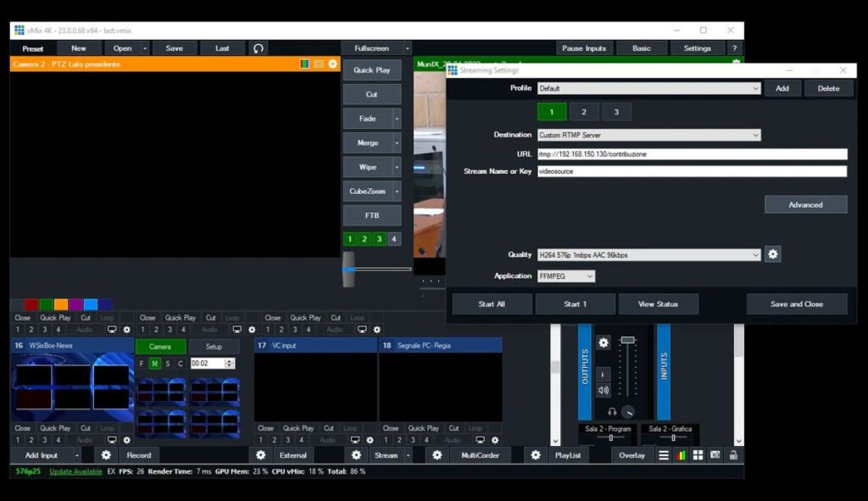Open Camera 2 input settings gear

[332, 64]
